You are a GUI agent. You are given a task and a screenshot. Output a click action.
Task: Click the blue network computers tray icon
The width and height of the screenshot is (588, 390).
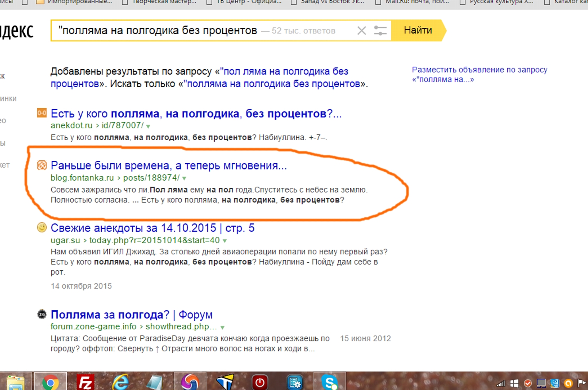[555, 384]
